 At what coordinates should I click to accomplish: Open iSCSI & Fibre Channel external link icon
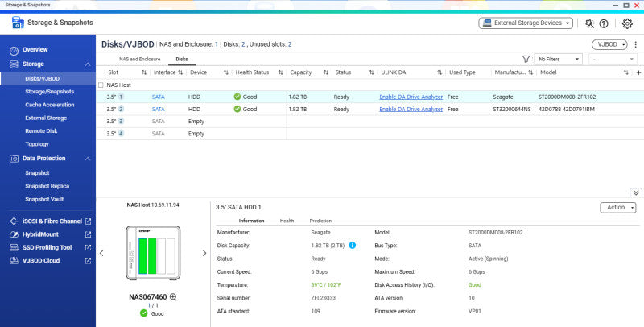88,221
